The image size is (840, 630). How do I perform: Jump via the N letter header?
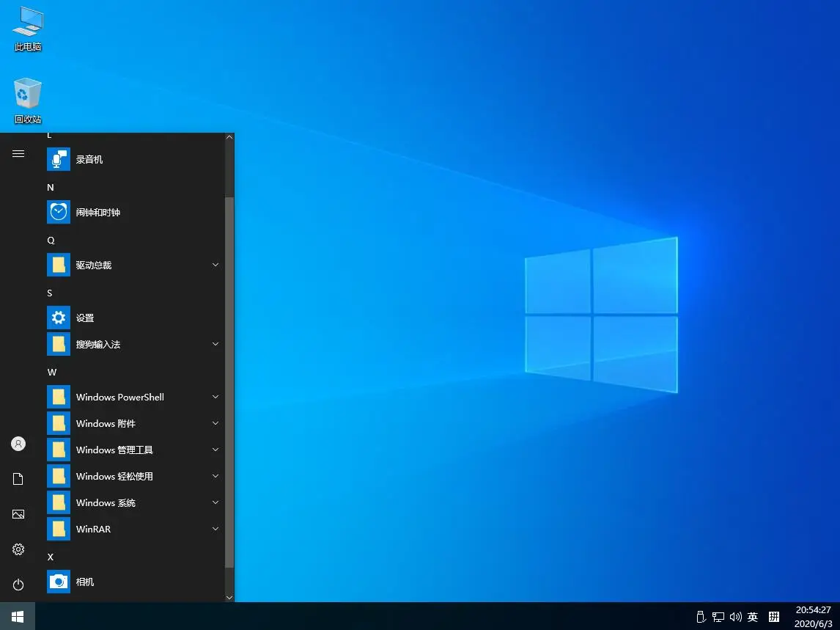click(51, 187)
